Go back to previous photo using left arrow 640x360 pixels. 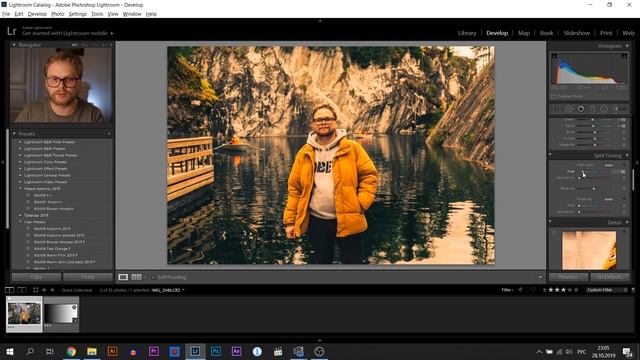tap(44, 290)
